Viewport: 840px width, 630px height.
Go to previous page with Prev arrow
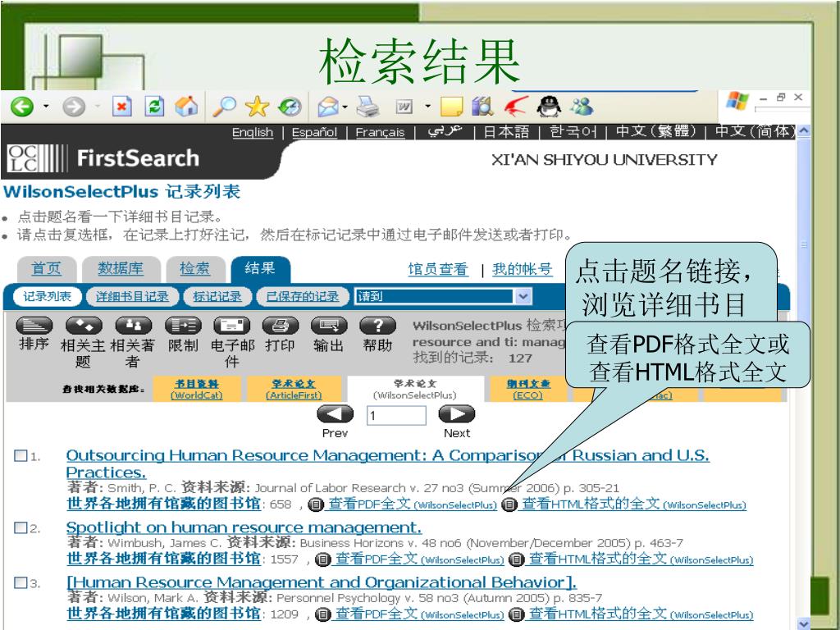point(336,414)
